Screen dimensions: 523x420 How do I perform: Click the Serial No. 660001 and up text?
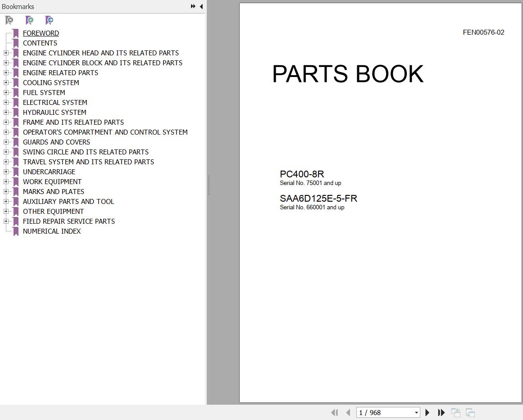[312, 208]
